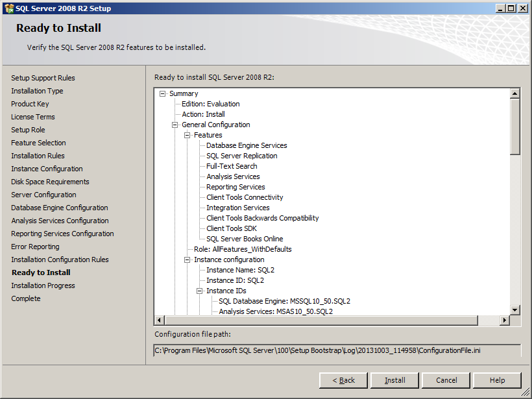
Task: Select Database Engine Services in the tree
Action: point(247,145)
